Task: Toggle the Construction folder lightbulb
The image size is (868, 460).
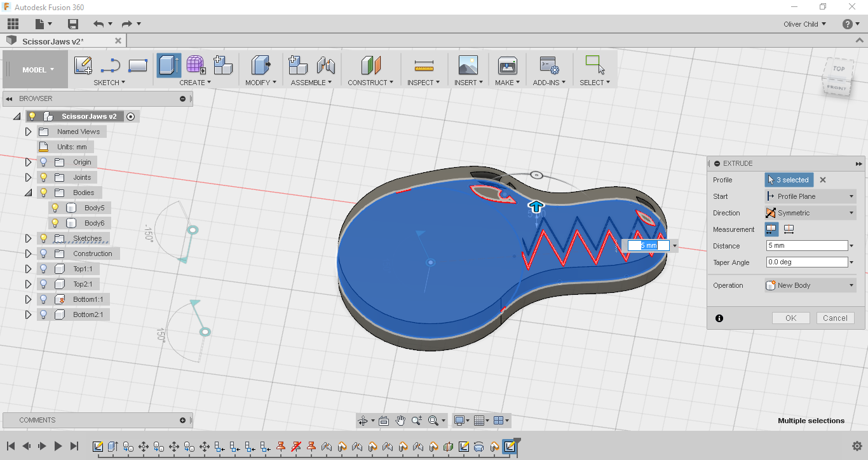Action: pyautogui.click(x=44, y=254)
